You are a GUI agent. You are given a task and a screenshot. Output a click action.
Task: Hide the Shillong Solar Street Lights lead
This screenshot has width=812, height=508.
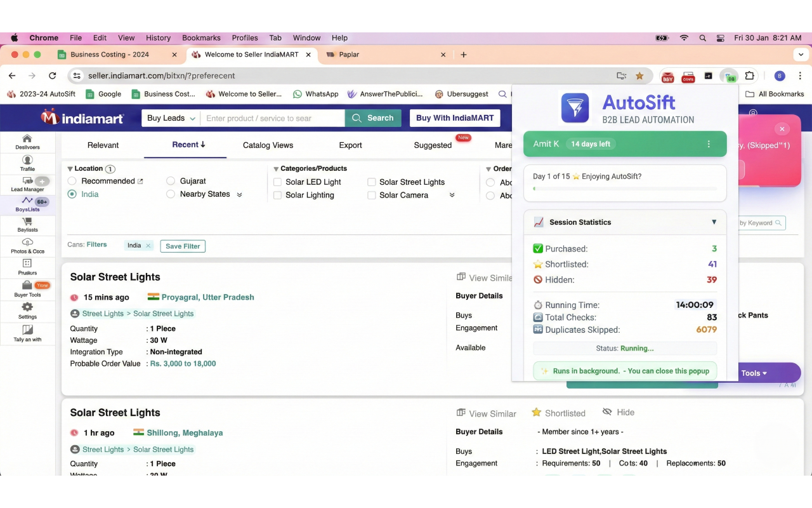coord(618,412)
